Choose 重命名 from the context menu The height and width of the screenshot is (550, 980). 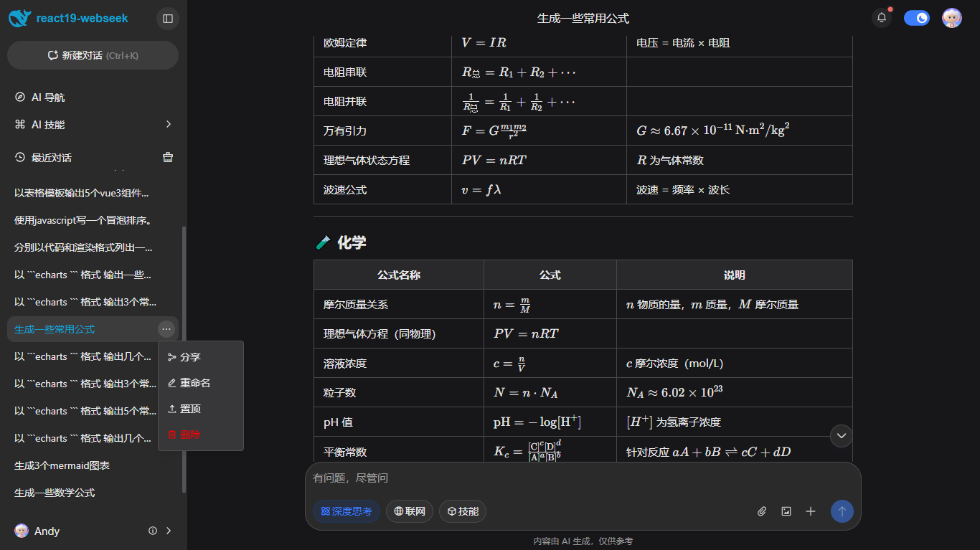201,383
